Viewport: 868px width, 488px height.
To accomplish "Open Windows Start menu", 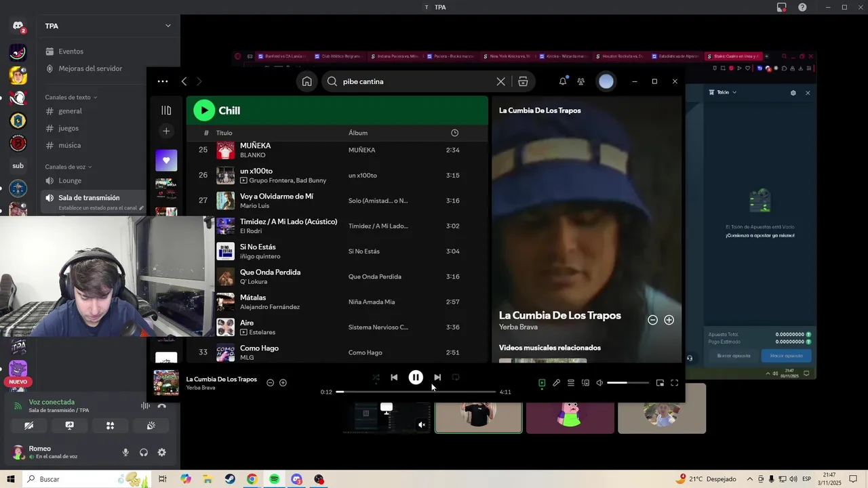I will click(11, 479).
